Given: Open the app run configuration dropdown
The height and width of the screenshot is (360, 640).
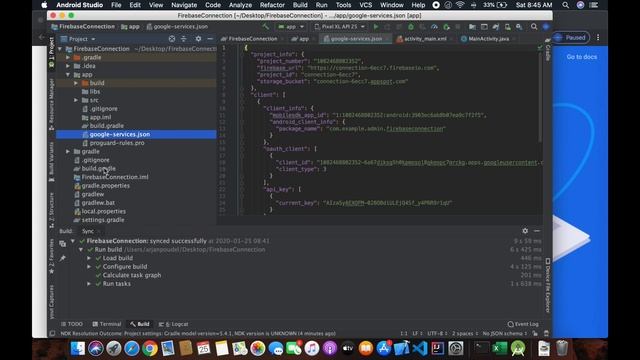Looking at the screenshot, I should [291, 27].
